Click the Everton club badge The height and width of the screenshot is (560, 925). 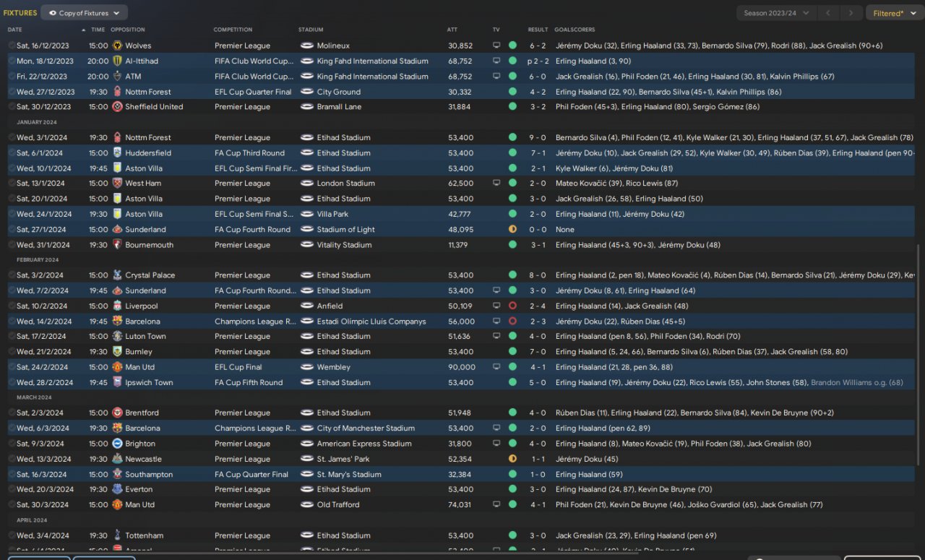click(x=117, y=490)
